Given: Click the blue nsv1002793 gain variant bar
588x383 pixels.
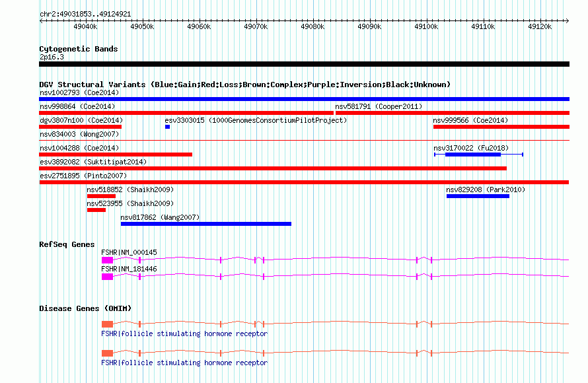Looking at the screenshot, I should (x=304, y=99).
